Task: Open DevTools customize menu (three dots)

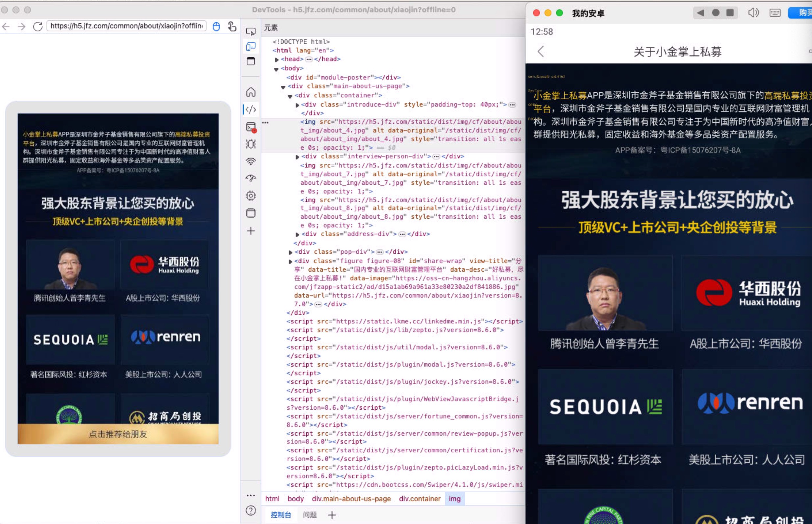Action: coord(251,495)
